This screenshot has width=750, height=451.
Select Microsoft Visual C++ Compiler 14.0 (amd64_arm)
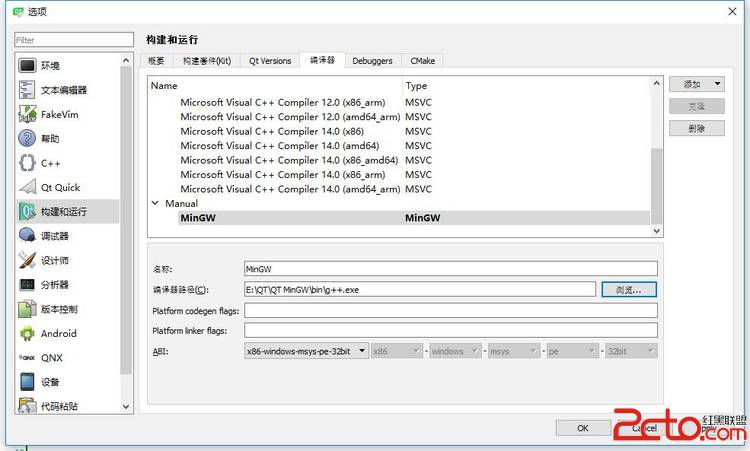290,189
